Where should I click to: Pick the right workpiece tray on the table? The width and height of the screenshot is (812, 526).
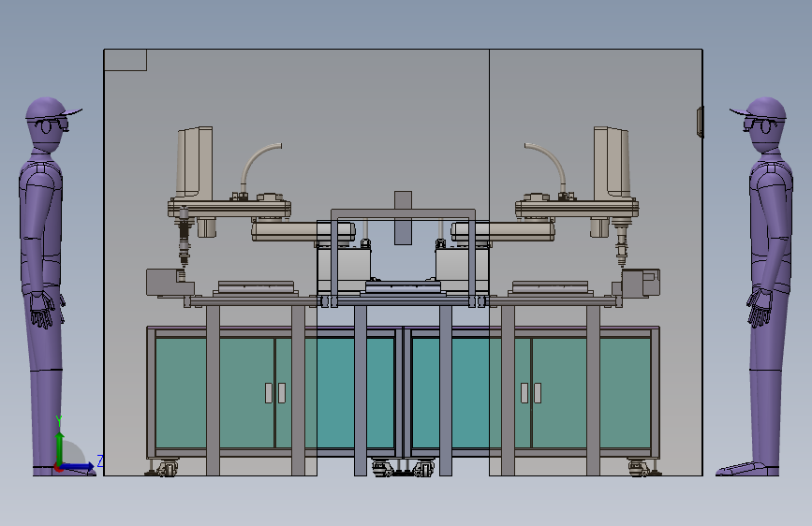tap(550, 288)
